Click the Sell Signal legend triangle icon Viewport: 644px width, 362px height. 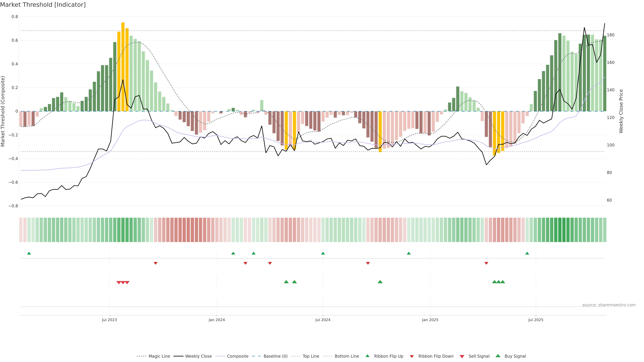click(462, 356)
